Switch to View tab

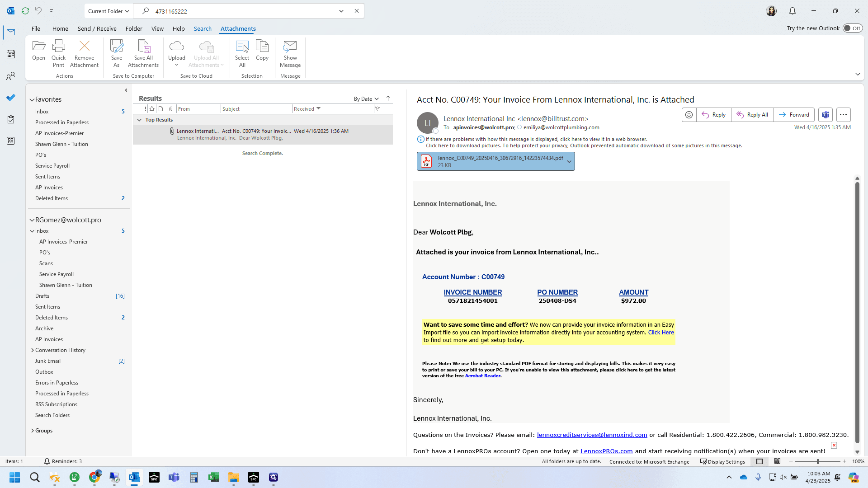(x=157, y=28)
